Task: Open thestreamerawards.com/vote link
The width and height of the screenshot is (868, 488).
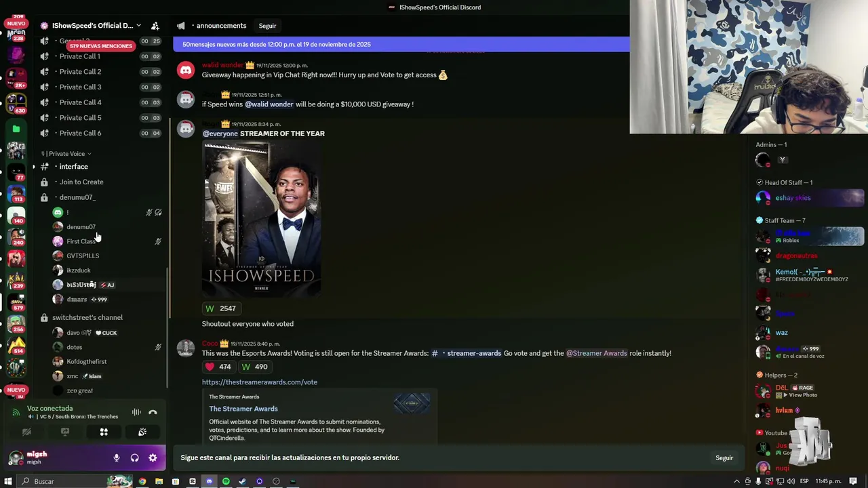Action: [259, 382]
